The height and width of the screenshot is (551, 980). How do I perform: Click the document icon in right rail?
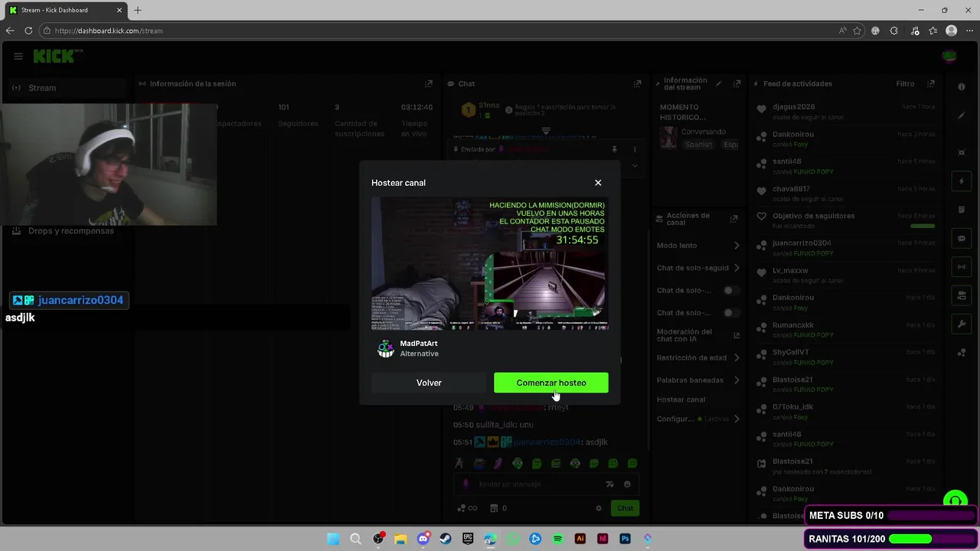click(x=962, y=210)
